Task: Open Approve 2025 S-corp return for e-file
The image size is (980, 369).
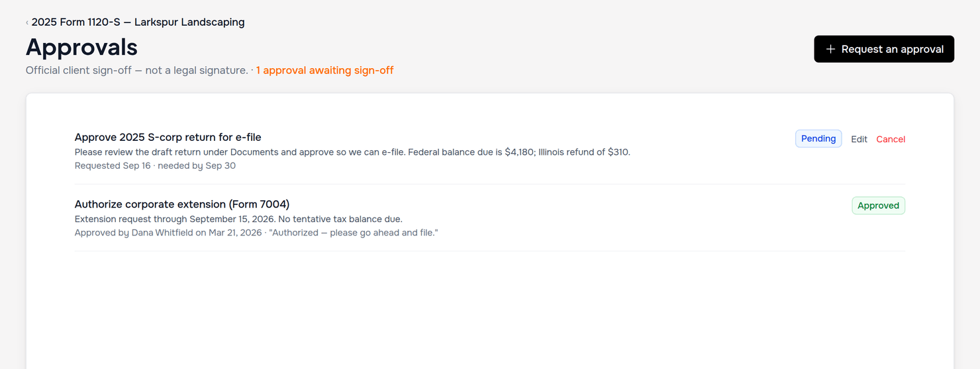Action: pyautogui.click(x=168, y=138)
